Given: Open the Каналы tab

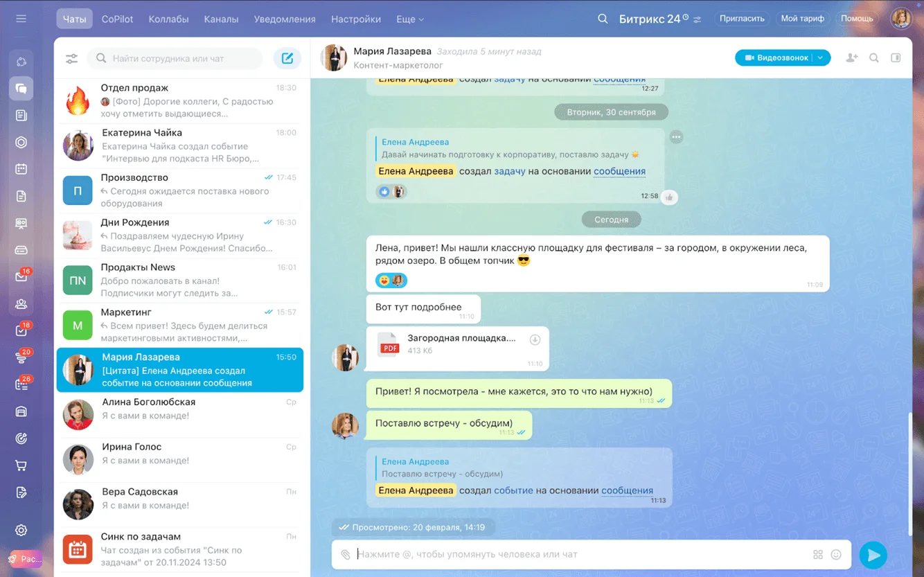Looking at the screenshot, I should 221,19.
